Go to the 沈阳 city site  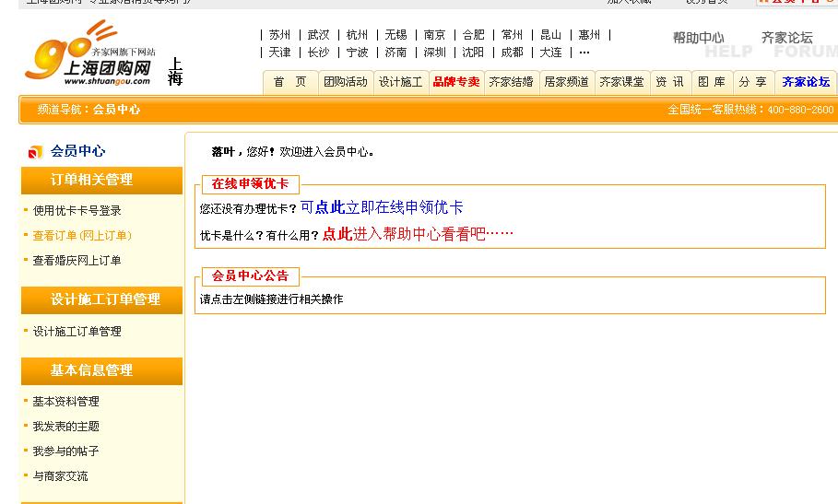[x=474, y=53]
